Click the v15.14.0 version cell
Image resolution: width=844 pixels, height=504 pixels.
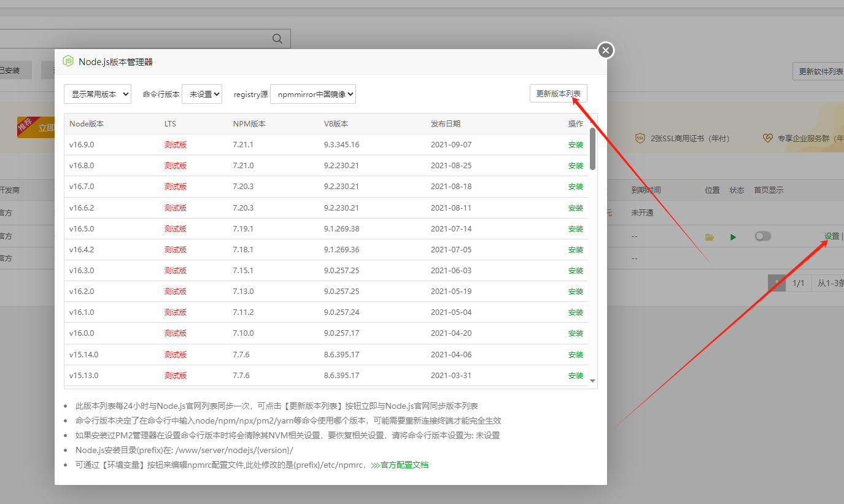pyautogui.click(x=83, y=355)
